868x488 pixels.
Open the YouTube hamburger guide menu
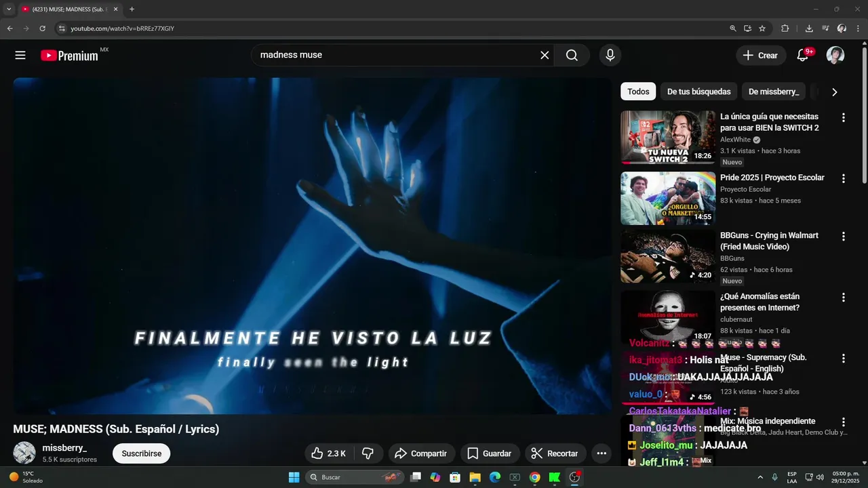coord(20,56)
